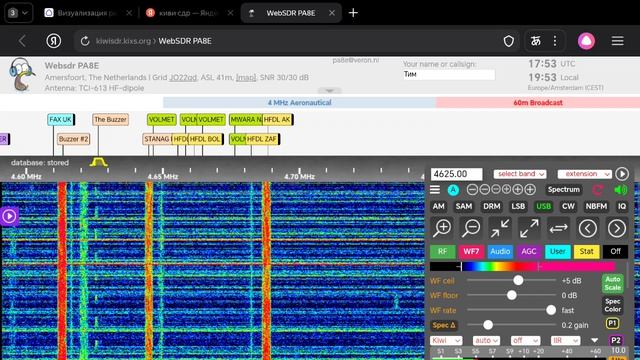The image size is (640, 360).
Task: Open the Kiwi colormap dropdown
Action: pos(446,340)
